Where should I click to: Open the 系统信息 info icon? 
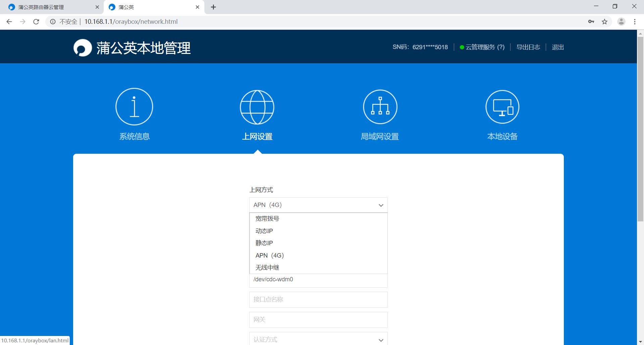pos(134,107)
